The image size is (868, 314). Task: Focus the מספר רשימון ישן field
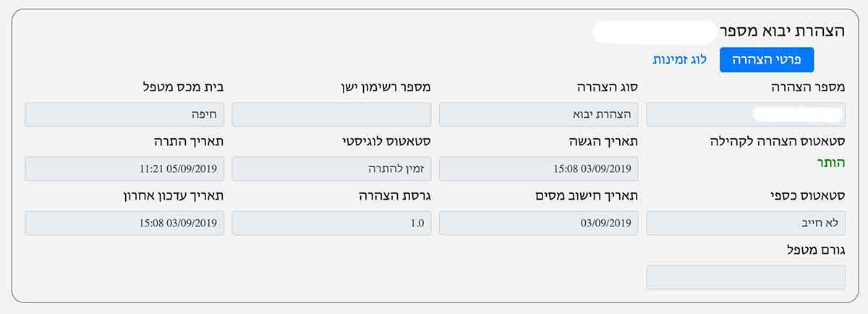tap(331, 114)
